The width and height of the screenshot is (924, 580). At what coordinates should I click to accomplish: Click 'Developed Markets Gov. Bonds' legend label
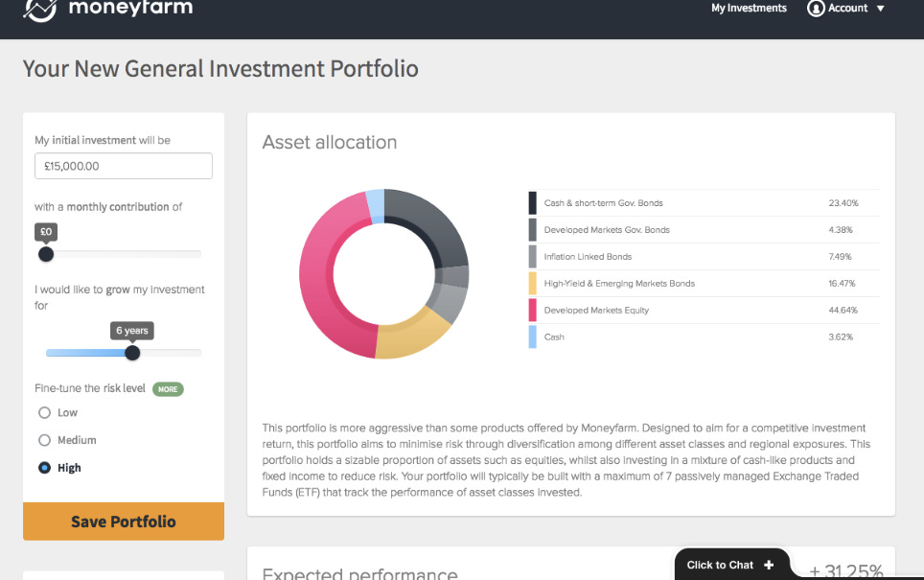coord(607,230)
